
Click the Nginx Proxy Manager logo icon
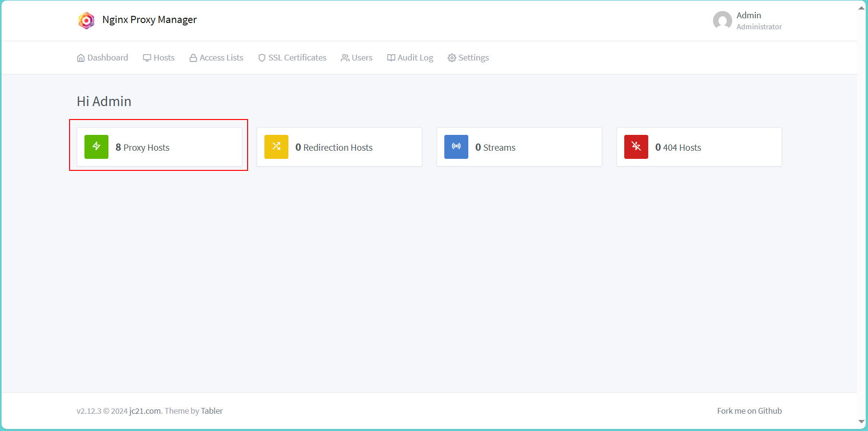click(x=86, y=20)
